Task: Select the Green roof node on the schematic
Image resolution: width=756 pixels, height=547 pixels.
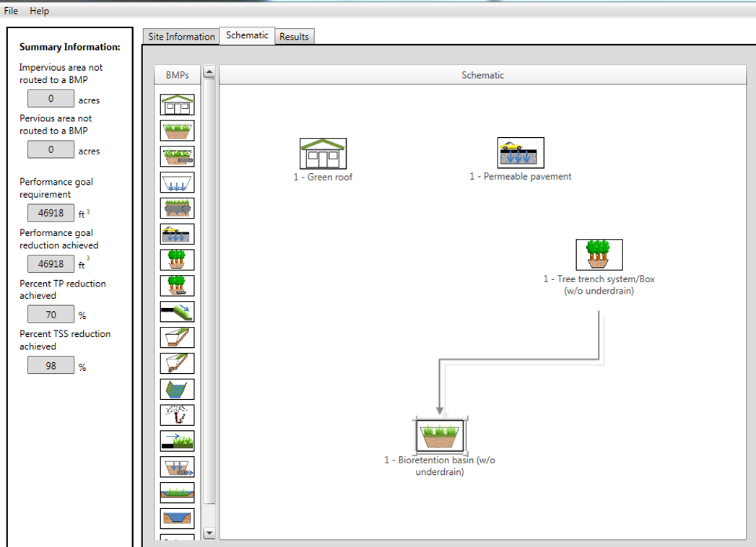Action: pyautogui.click(x=322, y=152)
